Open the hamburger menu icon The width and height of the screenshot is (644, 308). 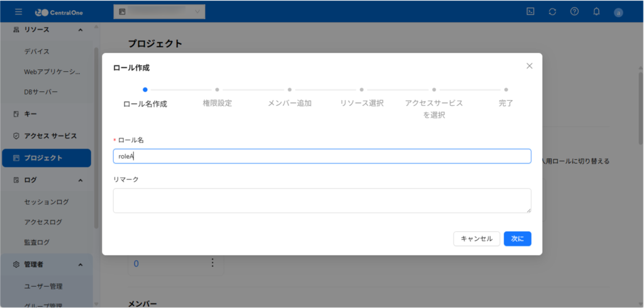pos(18,11)
